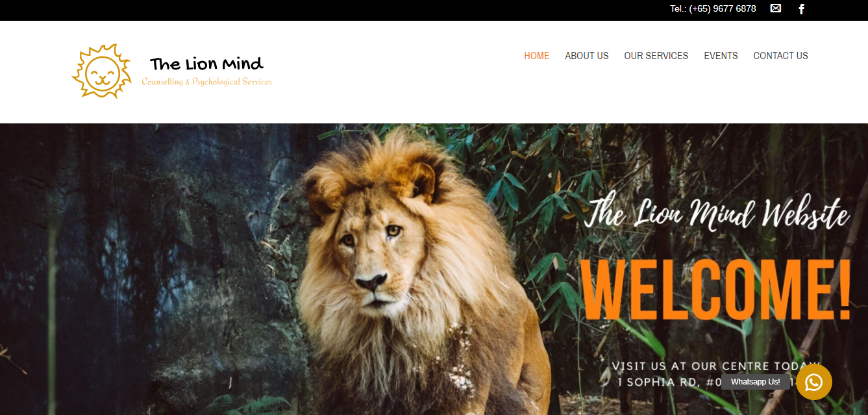868x415 pixels.
Task: Select CONTACT US in navigation
Action: [x=780, y=56]
